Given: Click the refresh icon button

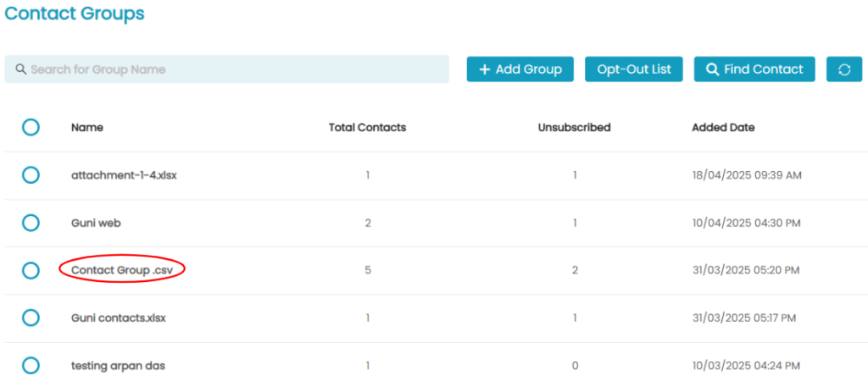Looking at the screenshot, I should [844, 69].
